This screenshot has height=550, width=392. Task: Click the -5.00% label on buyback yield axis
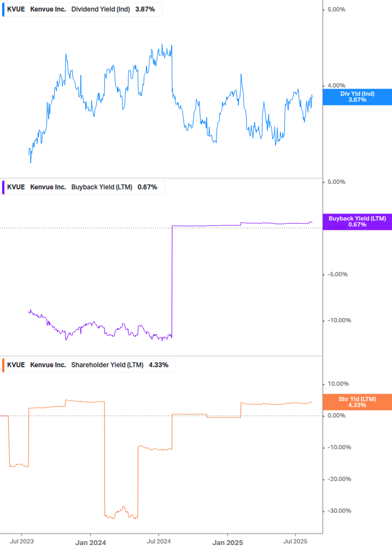[338, 275]
